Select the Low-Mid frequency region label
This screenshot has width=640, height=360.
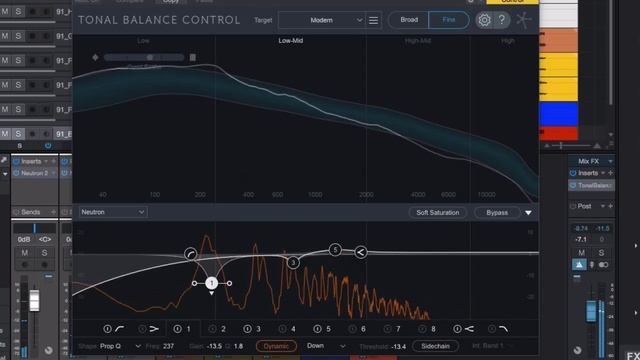(x=291, y=40)
